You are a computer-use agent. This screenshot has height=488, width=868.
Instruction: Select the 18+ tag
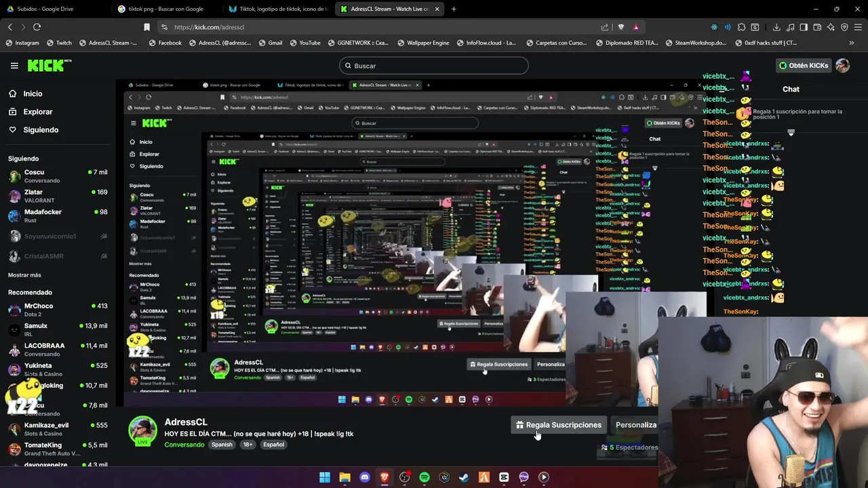tap(248, 445)
